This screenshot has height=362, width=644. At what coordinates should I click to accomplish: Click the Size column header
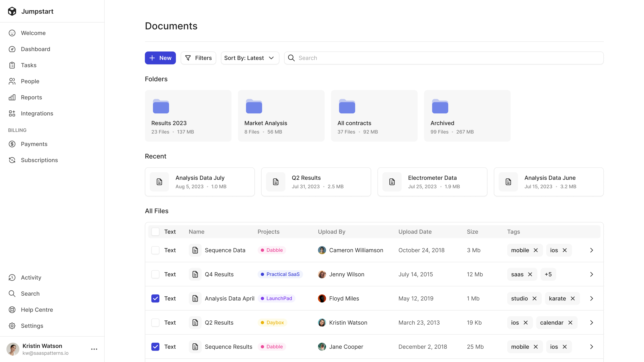point(473,232)
